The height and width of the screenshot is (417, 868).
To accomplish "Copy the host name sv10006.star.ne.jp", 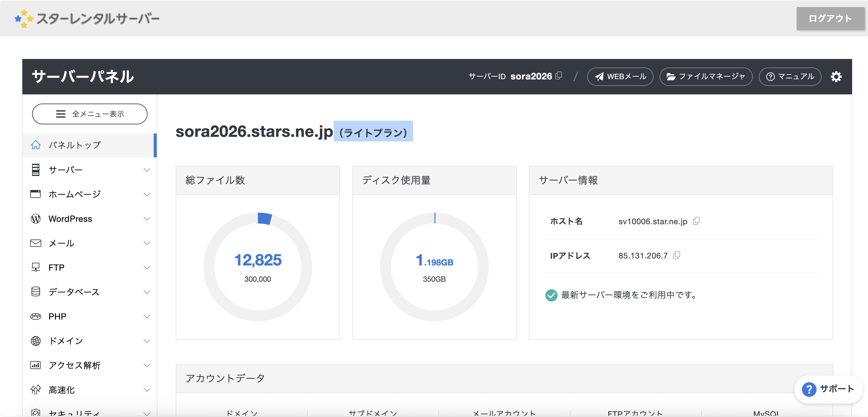I will tap(696, 221).
